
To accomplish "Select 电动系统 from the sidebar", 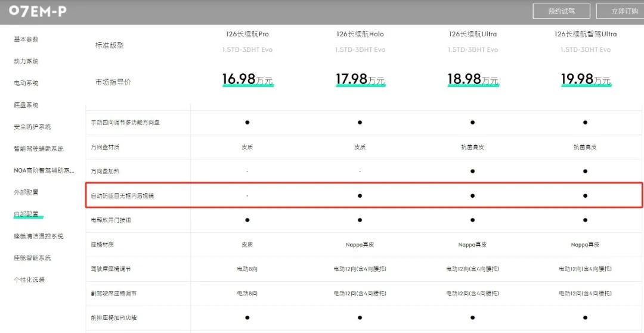I will click(26, 83).
